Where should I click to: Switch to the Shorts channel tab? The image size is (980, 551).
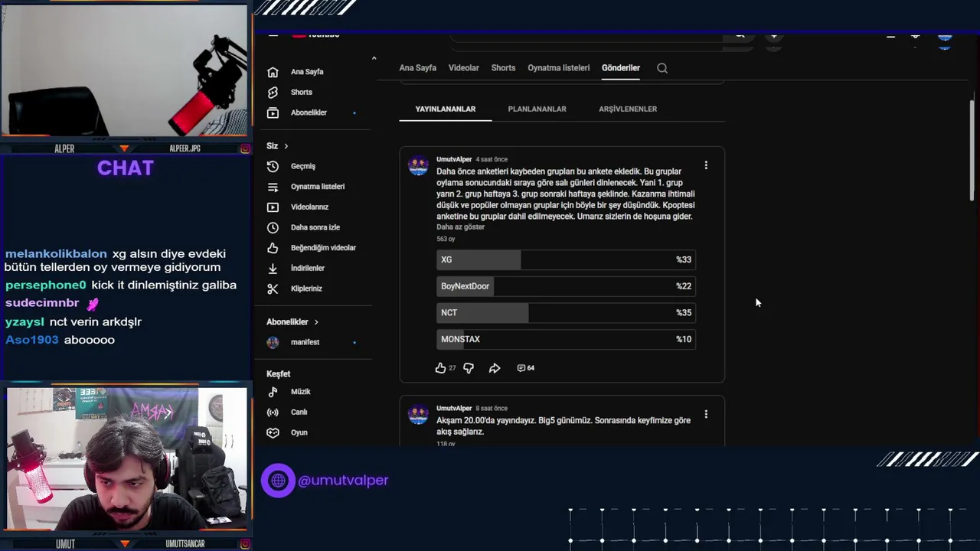tap(503, 68)
